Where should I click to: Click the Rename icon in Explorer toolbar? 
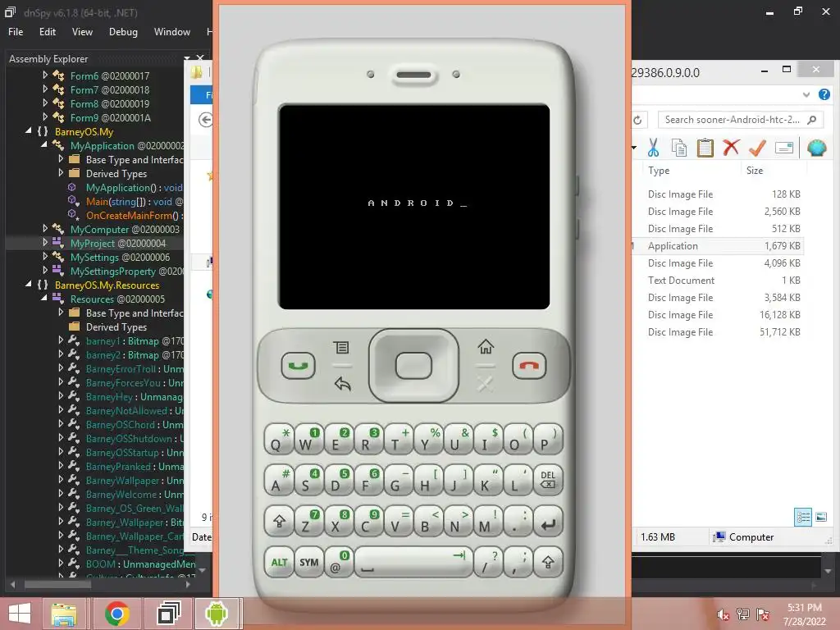[x=783, y=148]
